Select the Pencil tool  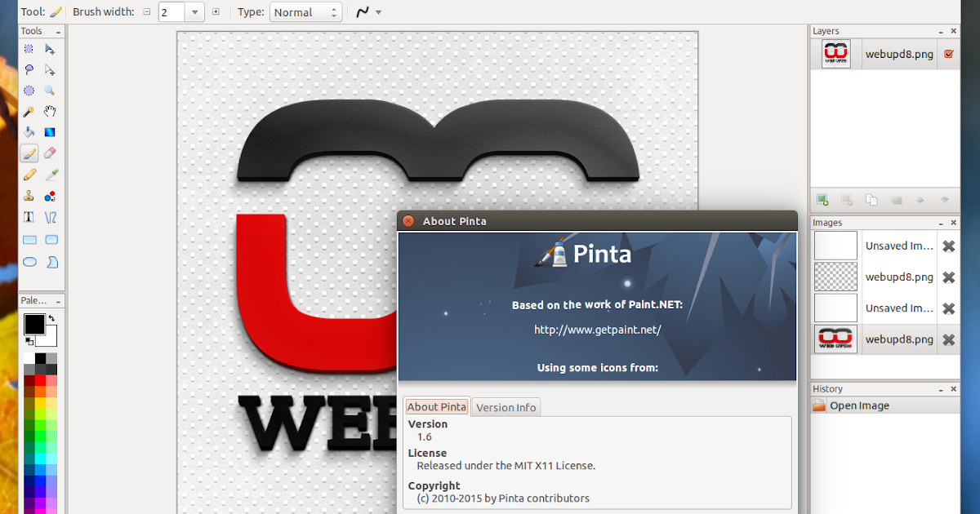click(x=28, y=175)
